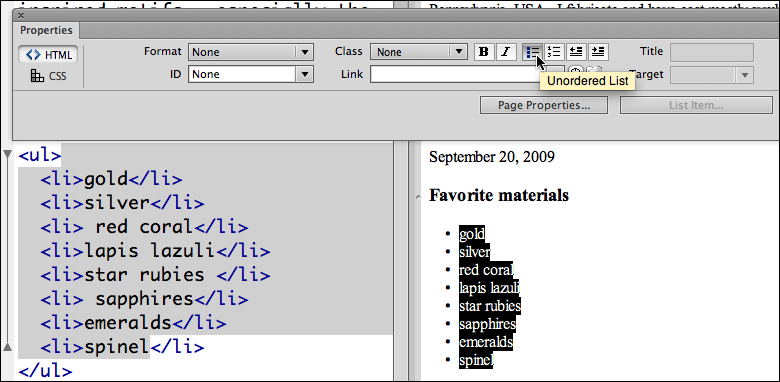Toggle Bold formatting button
Viewport: 780px width, 382px height.
coord(483,52)
